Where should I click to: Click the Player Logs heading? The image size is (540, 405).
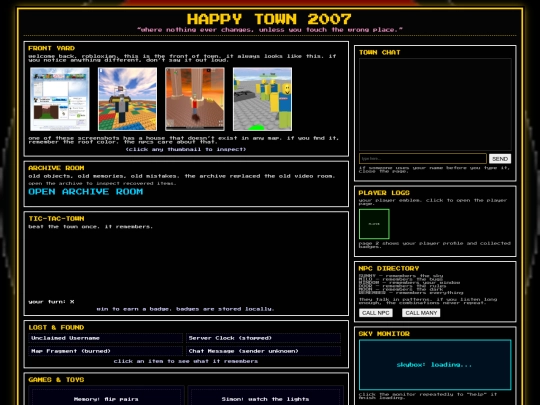point(384,193)
